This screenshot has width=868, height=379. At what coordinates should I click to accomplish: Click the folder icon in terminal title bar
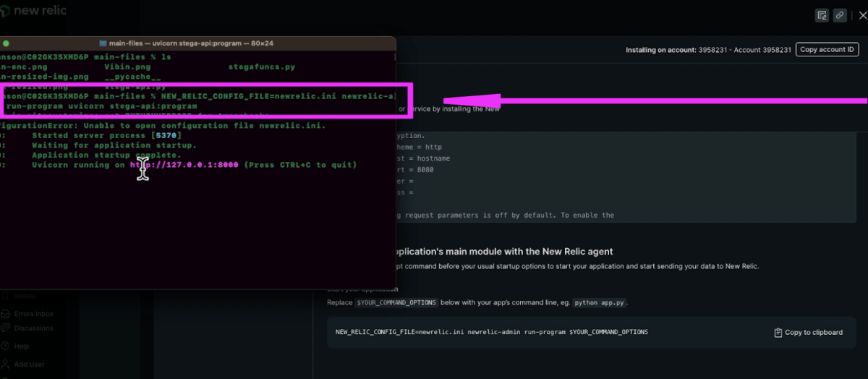[103, 43]
